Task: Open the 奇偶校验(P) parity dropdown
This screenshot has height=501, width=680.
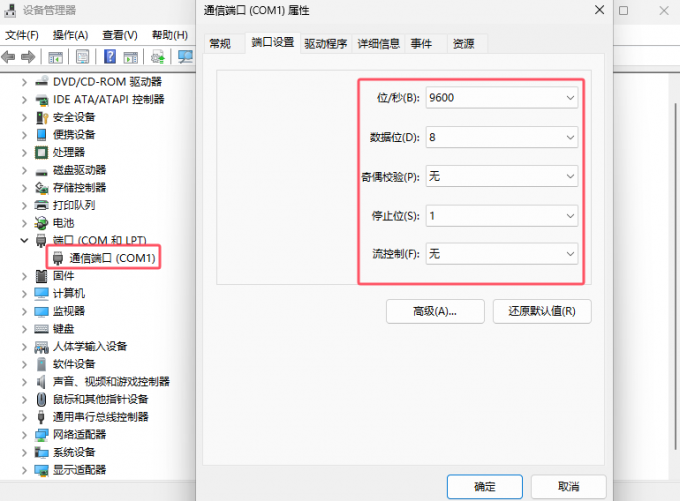Action: pos(502,176)
